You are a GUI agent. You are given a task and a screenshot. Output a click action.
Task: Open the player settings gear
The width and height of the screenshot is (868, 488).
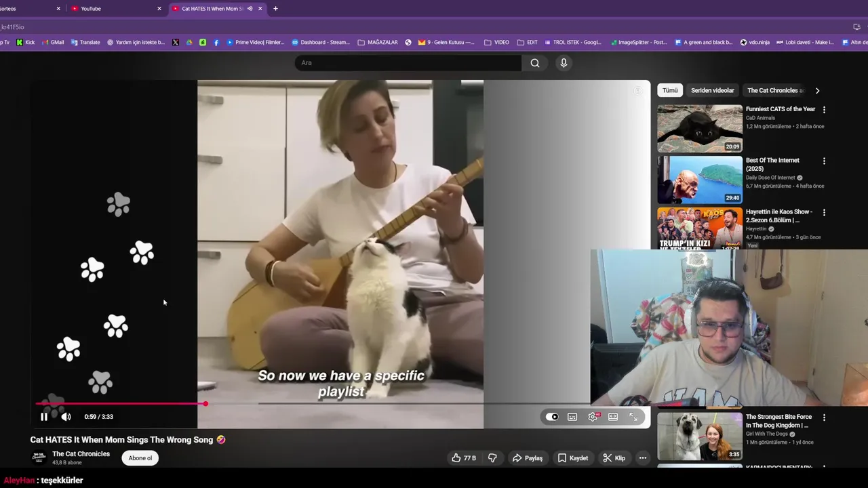(x=593, y=417)
